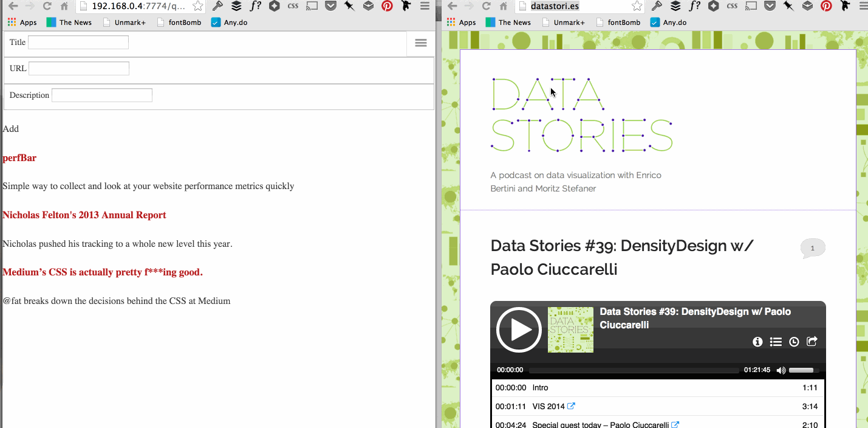Click the Title input field
The height and width of the screenshot is (428, 868).
[x=78, y=42]
